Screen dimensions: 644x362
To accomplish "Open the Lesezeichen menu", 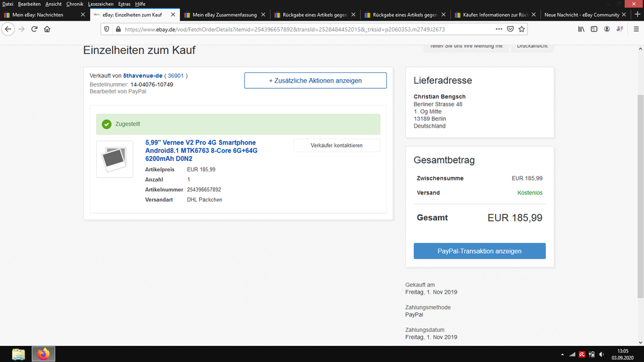I will pos(101,4).
